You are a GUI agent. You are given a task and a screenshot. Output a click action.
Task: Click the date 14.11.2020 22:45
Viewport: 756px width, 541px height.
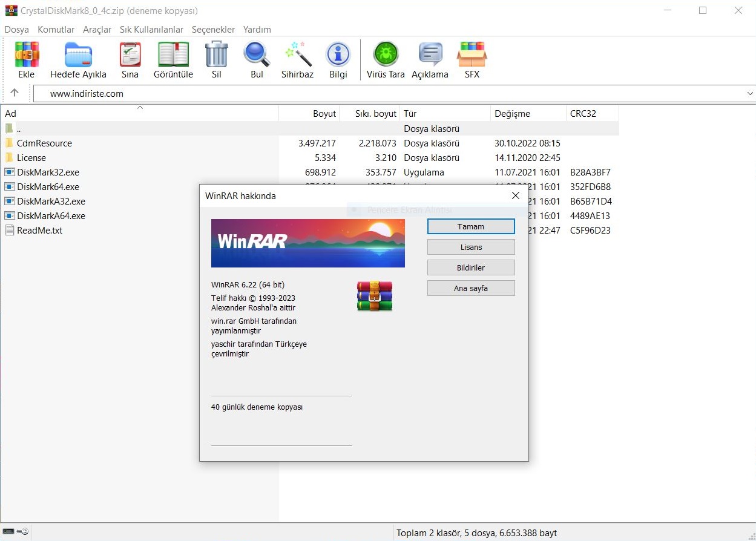[x=527, y=158]
